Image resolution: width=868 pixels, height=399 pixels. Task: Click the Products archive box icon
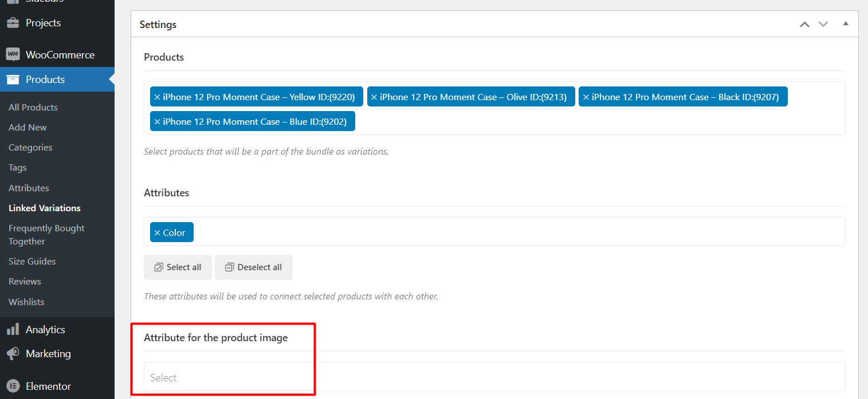coord(13,80)
